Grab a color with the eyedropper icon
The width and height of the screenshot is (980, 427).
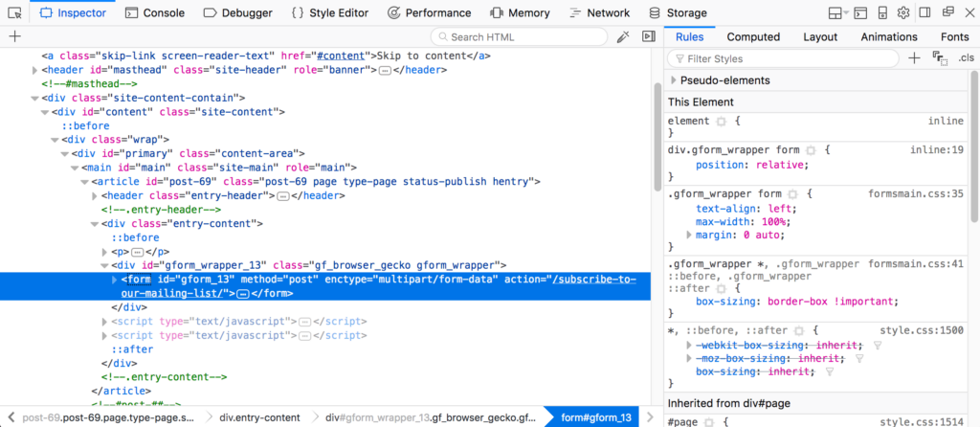click(622, 37)
